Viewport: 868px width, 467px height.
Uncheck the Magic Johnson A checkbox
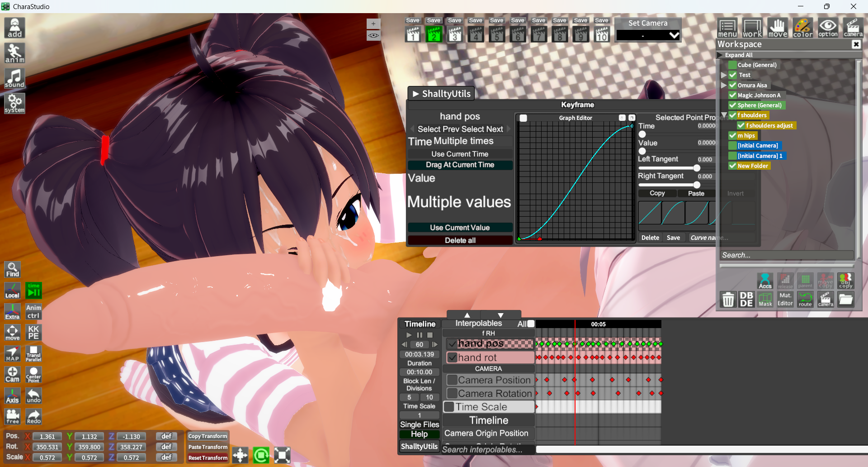coord(732,95)
